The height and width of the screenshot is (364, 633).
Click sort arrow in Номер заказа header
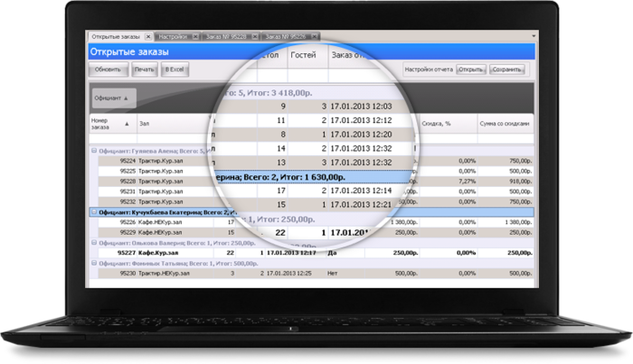[127, 124]
